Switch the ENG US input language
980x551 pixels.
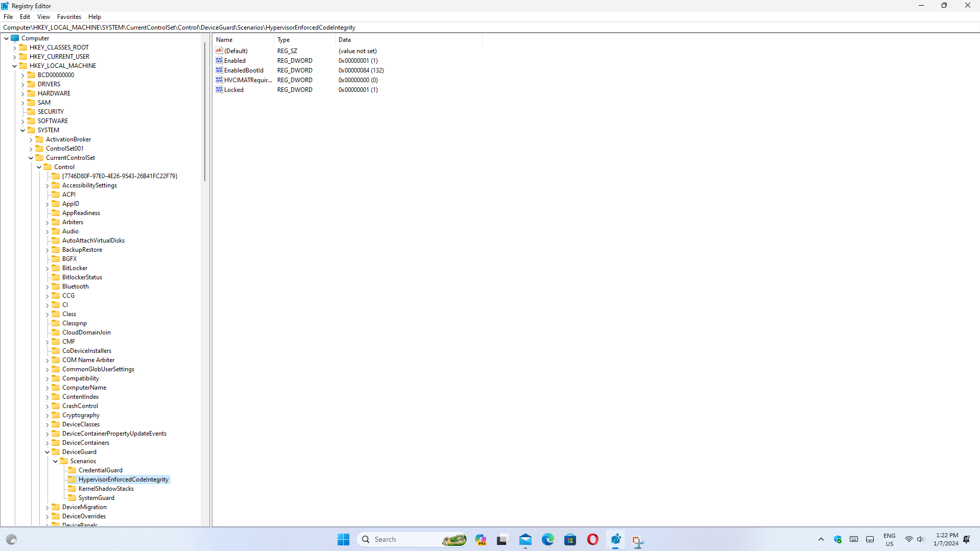pyautogui.click(x=889, y=539)
